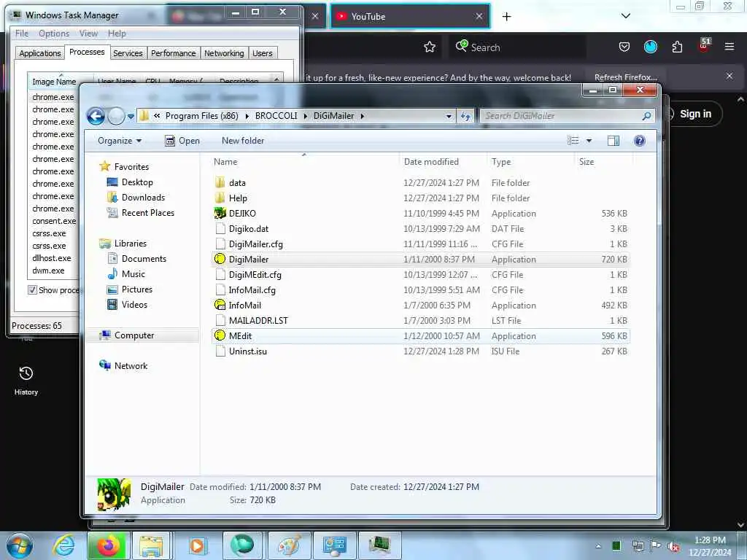The image size is (747, 560).
Task: Open Firefox hamburger menu
Action: click(729, 47)
